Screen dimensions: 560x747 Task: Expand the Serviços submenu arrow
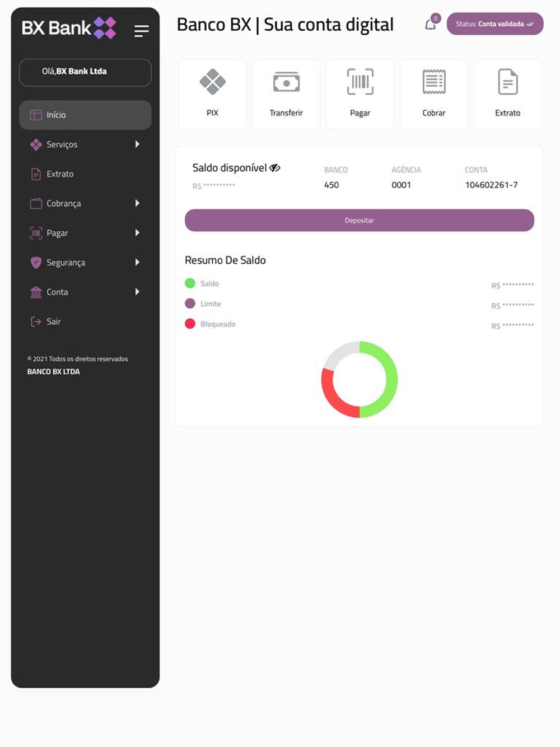(x=137, y=144)
